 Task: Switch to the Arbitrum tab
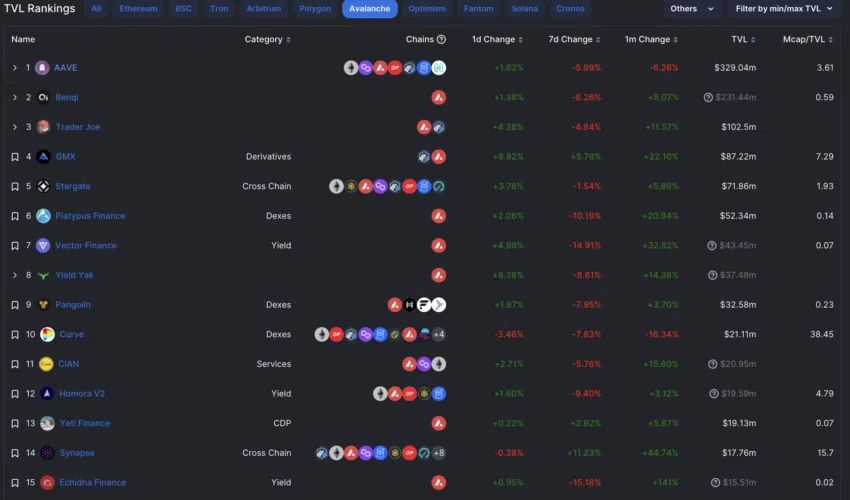click(264, 9)
